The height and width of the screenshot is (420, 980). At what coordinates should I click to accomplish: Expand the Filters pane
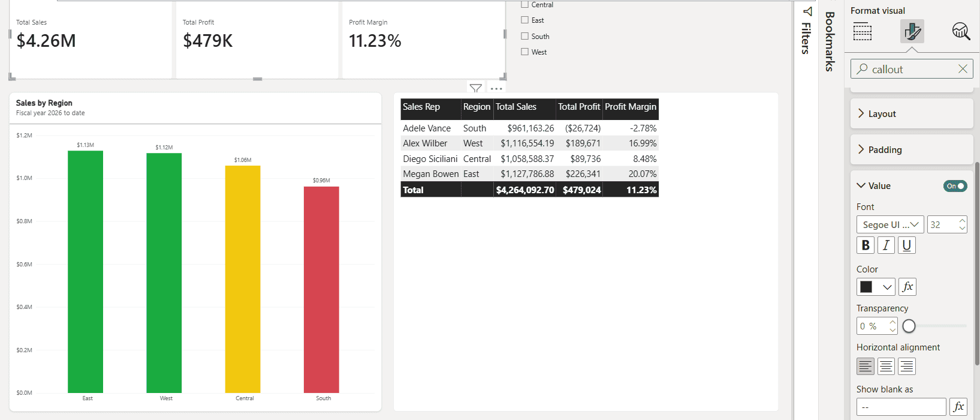[807, 30]
